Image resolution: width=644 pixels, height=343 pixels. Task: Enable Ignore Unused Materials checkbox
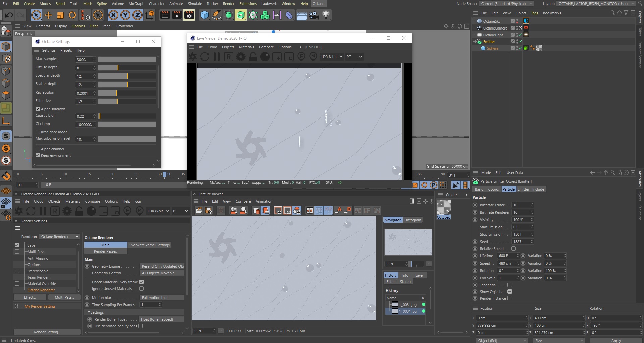coord(141,289)
